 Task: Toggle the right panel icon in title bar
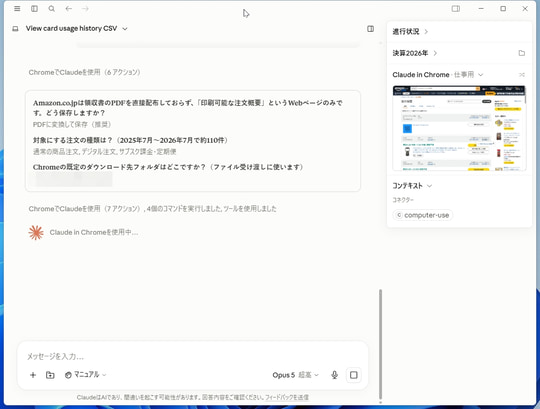(456, 9)
